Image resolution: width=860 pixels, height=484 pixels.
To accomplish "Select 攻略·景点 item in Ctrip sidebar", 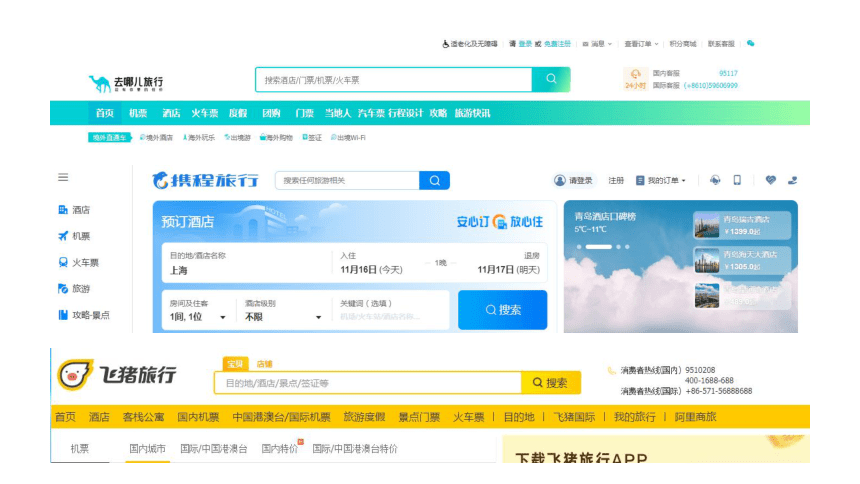I will [x=84, y=315].
